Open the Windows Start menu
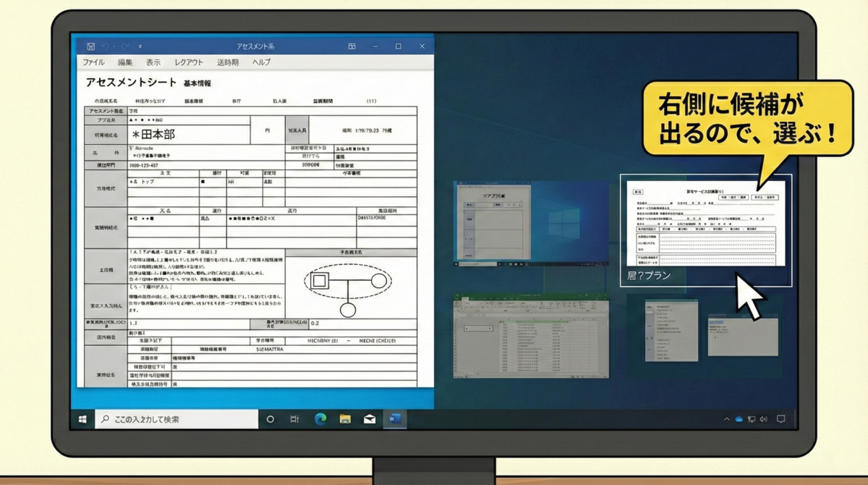 coord(82,419)
